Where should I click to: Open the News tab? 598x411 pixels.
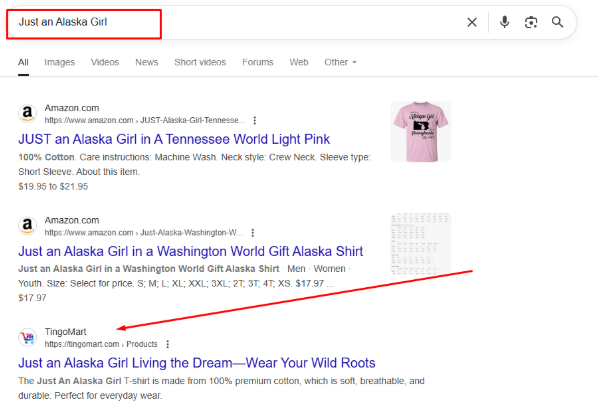tap(146, 62)
